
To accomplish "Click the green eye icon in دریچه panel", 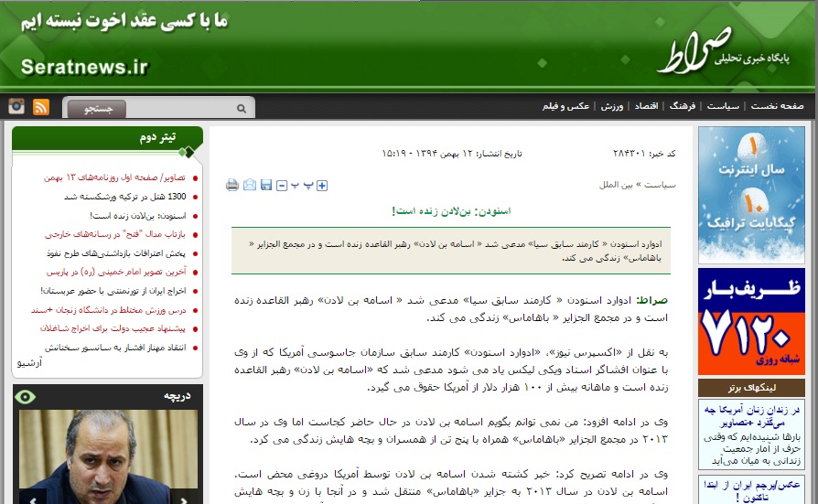I will pyautogui.click(x=25, y=396).
